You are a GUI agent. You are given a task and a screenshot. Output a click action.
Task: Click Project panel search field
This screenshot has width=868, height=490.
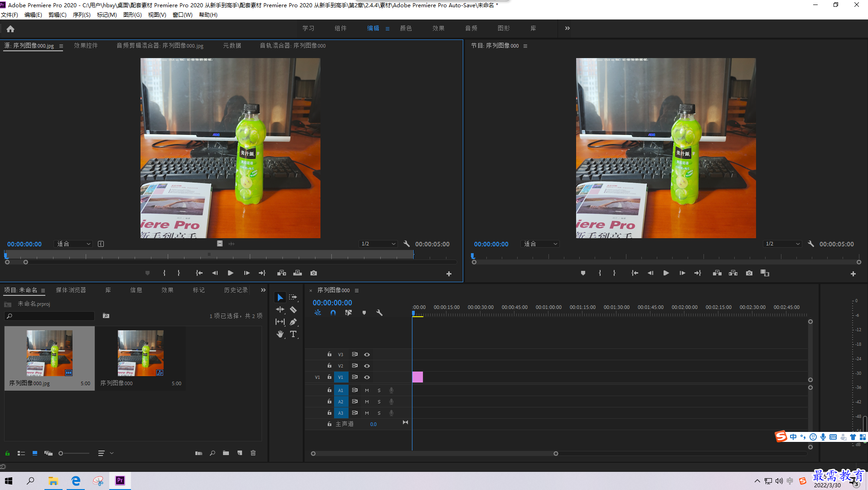click(x=50, y=316)
